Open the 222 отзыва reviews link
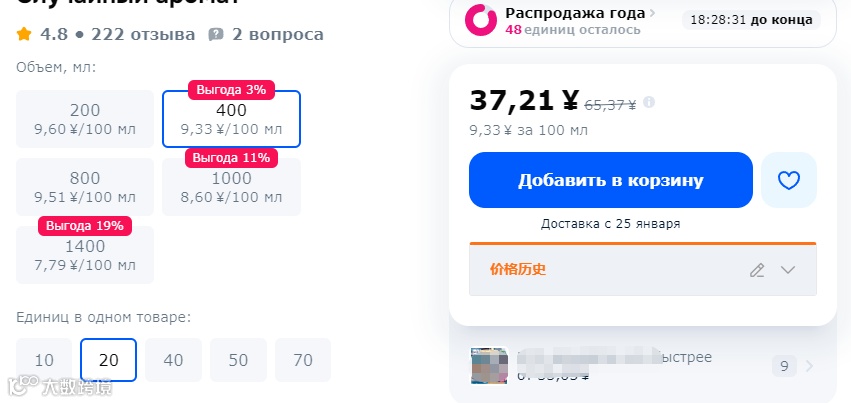The height and width of the screenshot is (403, 851). [x=143, y=35]
